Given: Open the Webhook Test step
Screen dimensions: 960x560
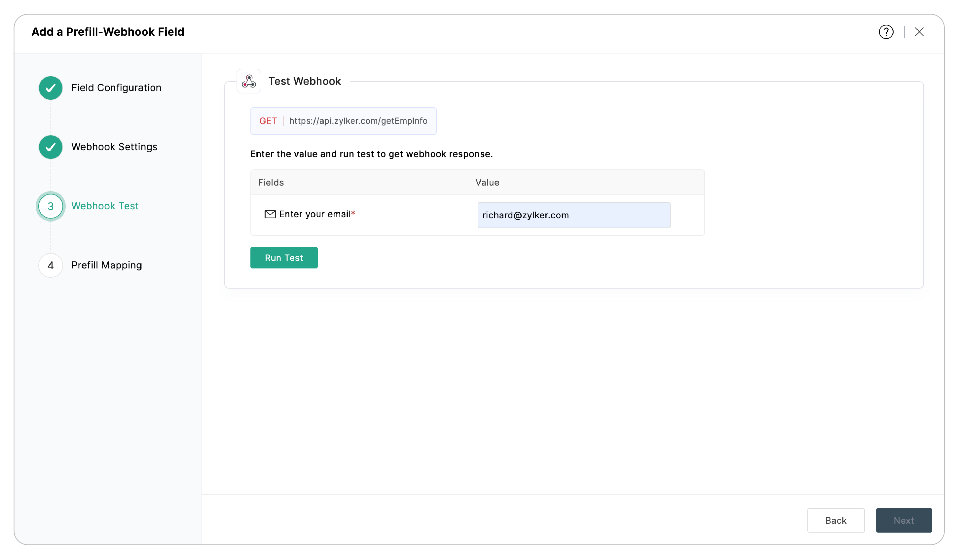Looking at the screenshot, I should tap(105, 206).
